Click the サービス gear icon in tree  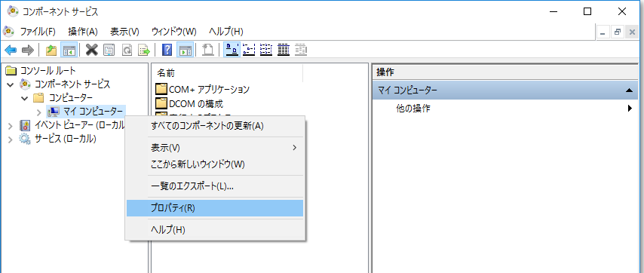point(25,140)
